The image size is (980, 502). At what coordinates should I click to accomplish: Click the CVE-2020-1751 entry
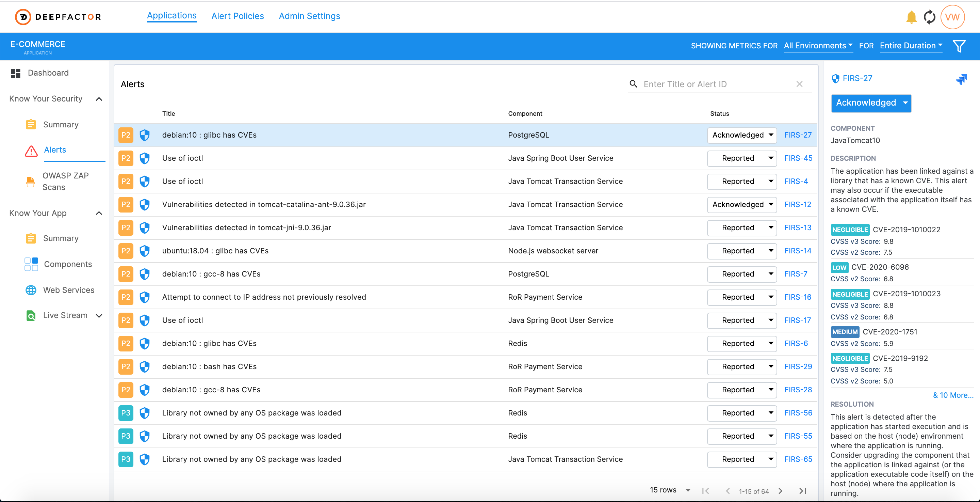889,332
